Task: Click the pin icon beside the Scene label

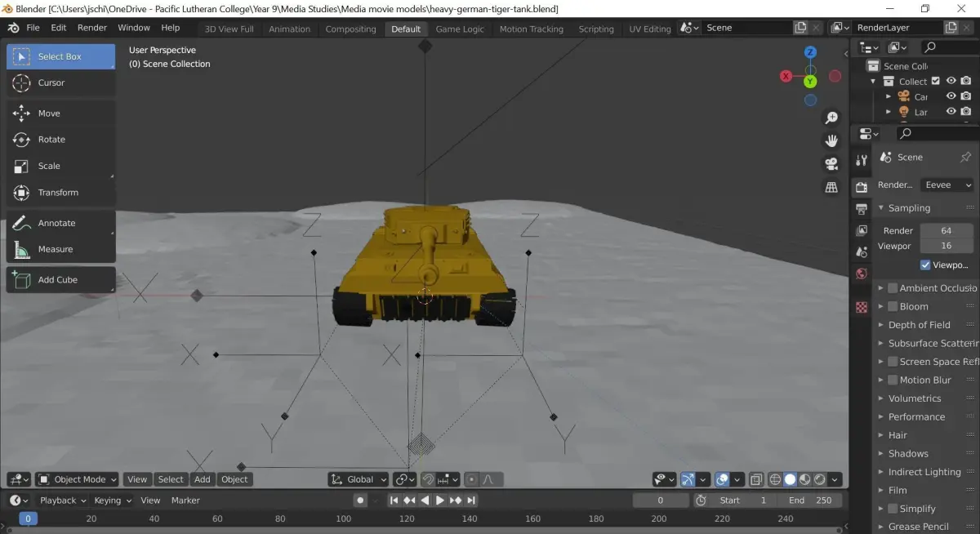Action: (965, 157)
